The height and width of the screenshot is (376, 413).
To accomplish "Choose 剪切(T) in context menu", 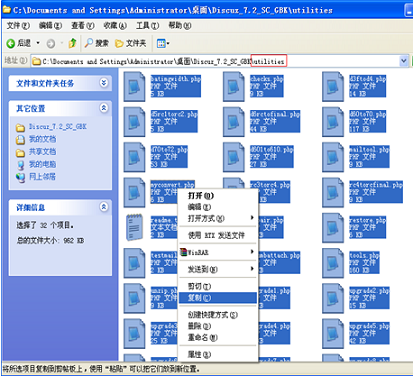I will point(218,286).
